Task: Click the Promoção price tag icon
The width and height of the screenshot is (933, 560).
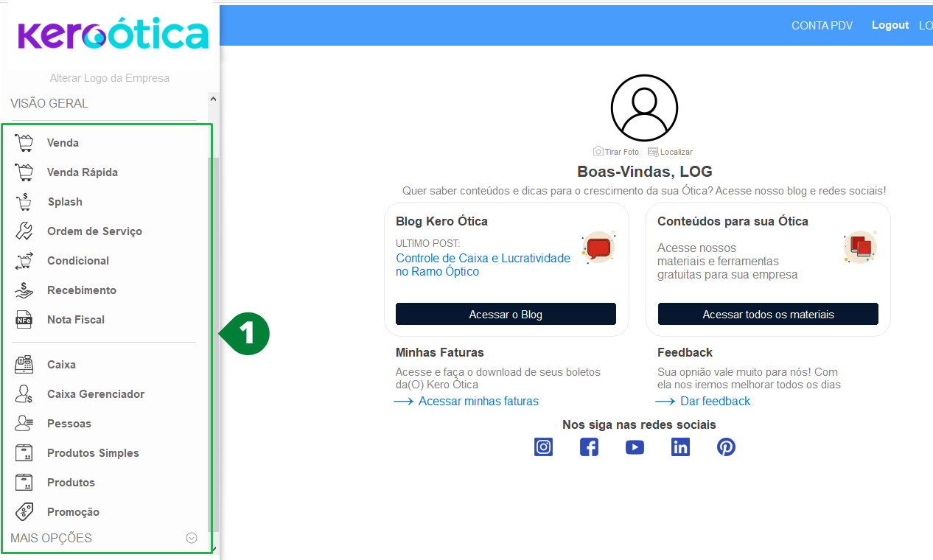Action: [24, 511]
